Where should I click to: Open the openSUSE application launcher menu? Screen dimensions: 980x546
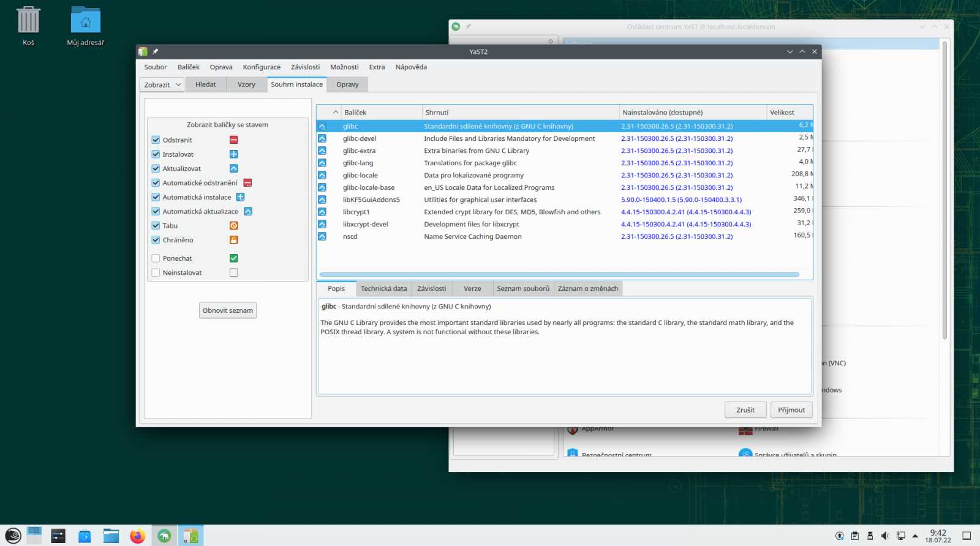point(13,536)
